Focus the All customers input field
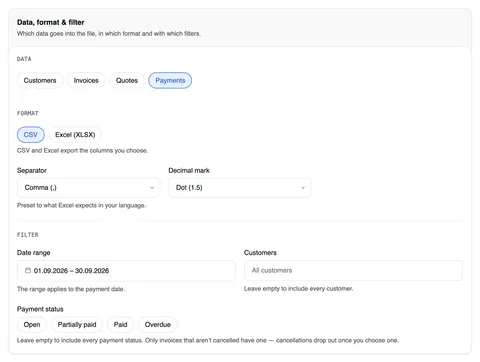The height and width of the screenshot is (362, 480). tap(353, 270)
